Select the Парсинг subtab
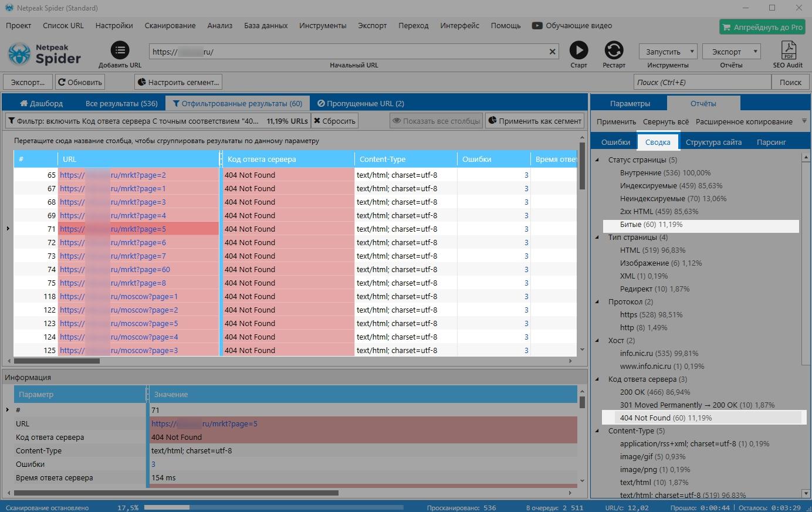The image size is (812, 512). coord(771,142)
